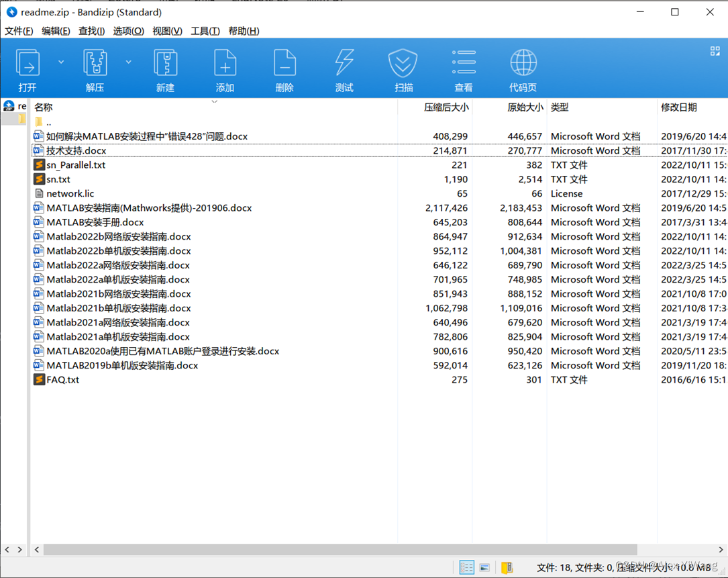Screen dimensions: 728x578
Task: Click the Open (打开) toolbar icon
Action: pyautogui.click(x=28, y=62)
